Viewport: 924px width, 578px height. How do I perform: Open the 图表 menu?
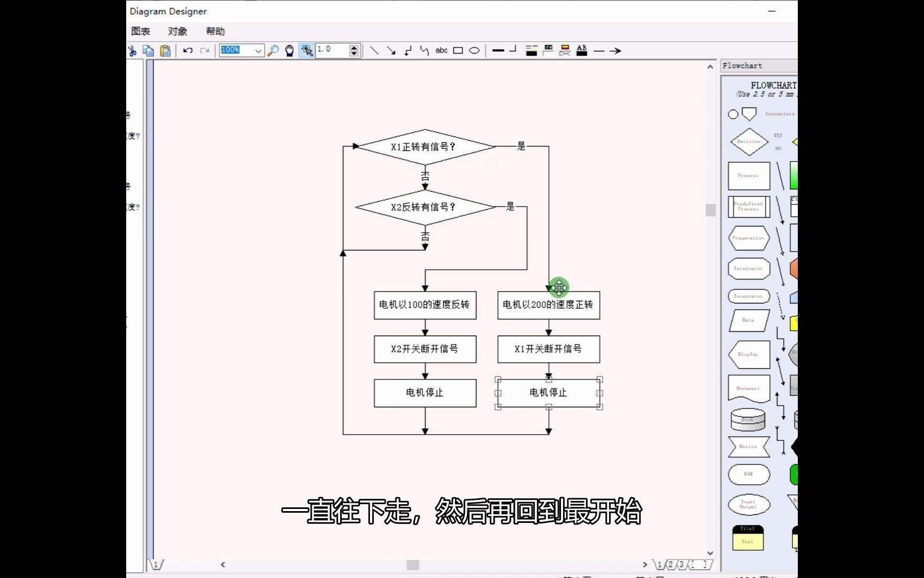tap(141, 32)
